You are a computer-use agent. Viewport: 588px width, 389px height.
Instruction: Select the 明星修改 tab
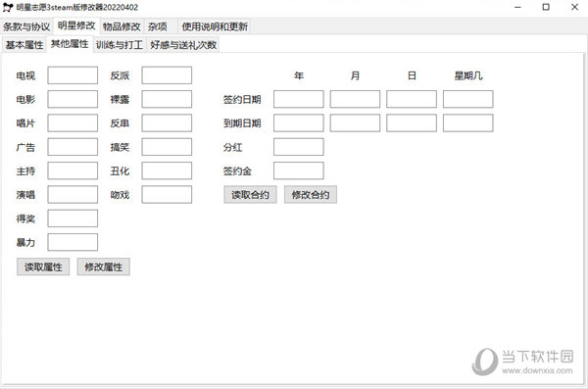(x=76, y=25)
